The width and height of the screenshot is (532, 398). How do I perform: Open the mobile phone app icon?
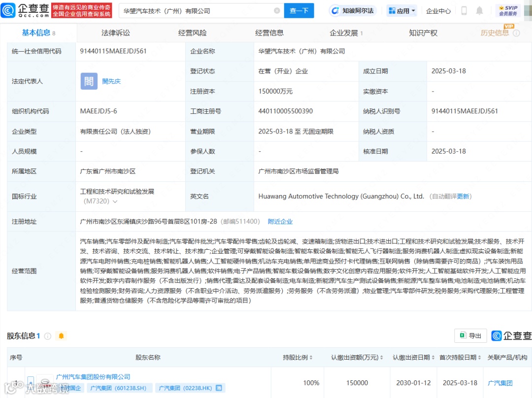(464, 11)
